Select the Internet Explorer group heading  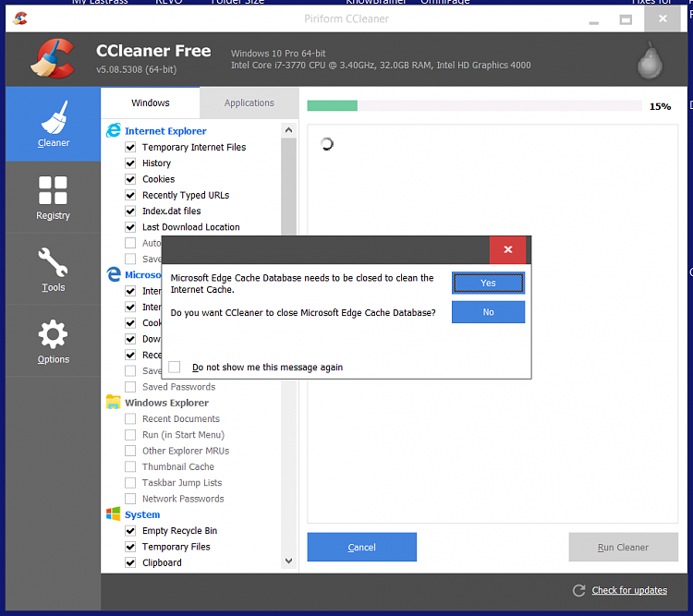tap(165, 131)
